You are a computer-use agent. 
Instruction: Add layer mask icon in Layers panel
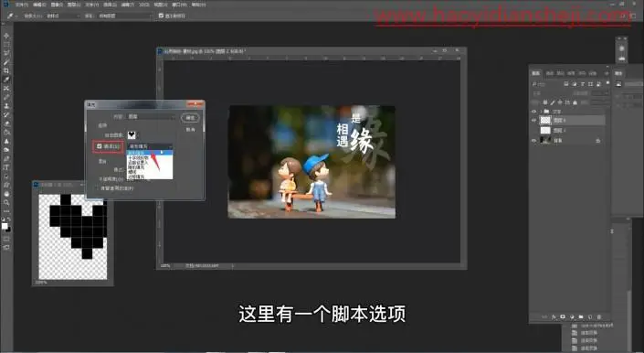point(563,316)
